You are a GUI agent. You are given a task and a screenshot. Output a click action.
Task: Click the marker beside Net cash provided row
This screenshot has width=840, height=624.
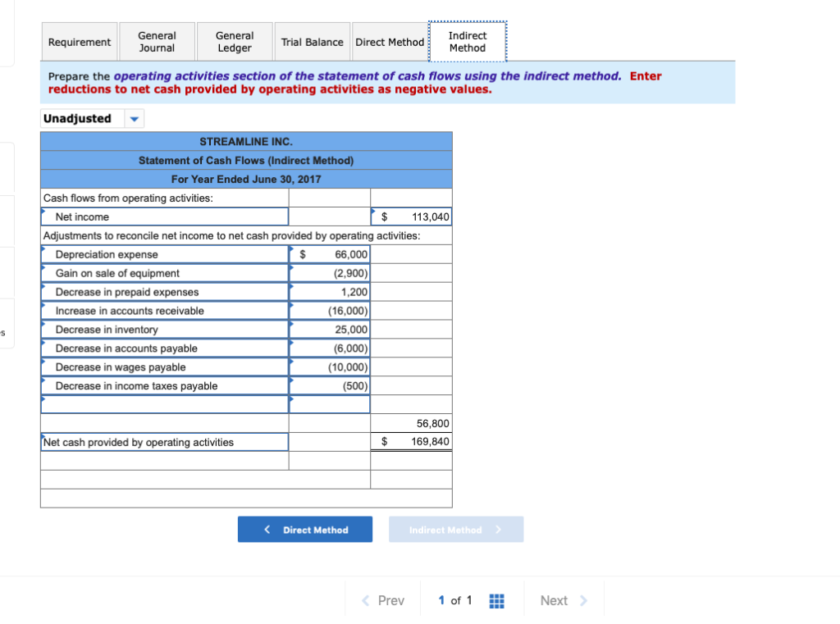click(x=44, y=437)
